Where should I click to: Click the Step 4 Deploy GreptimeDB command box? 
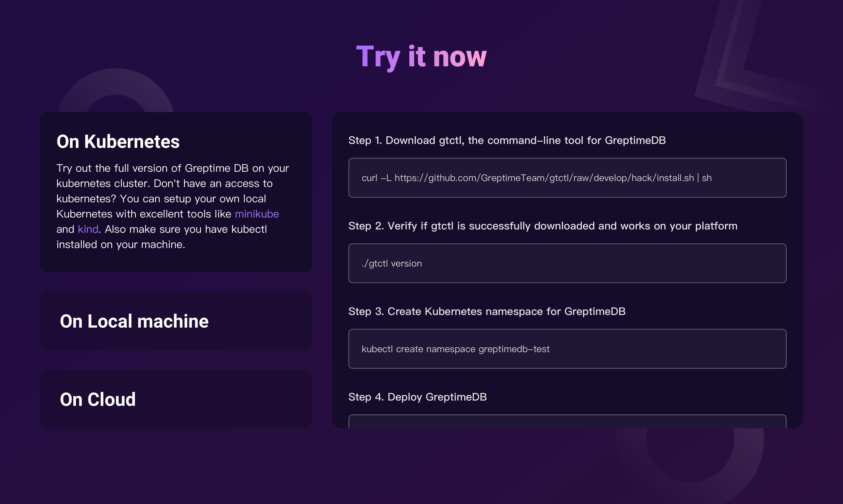tap(567, 422)
